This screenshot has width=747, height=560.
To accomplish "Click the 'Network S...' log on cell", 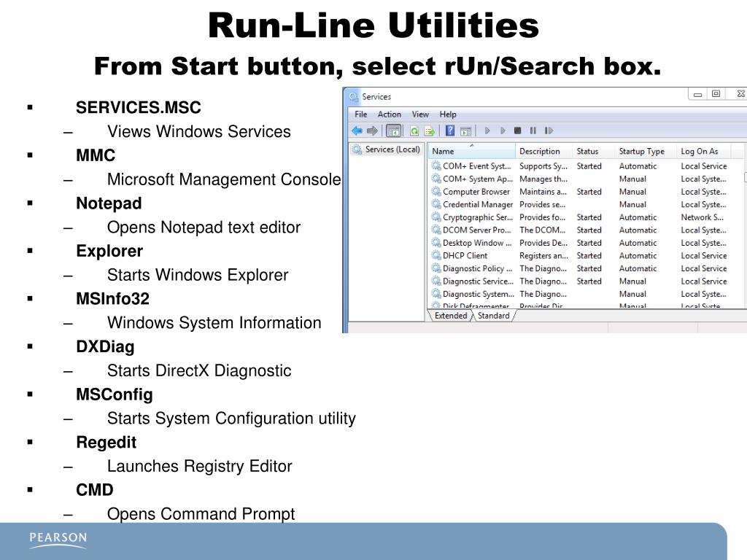I will click(703, 217).
